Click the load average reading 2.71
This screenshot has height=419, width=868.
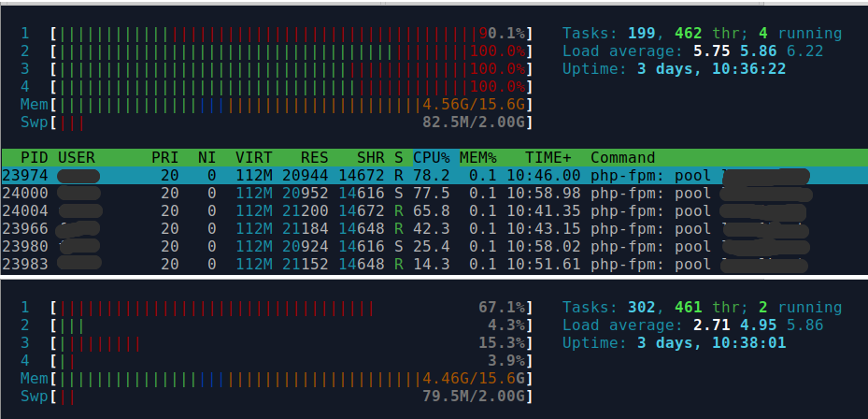tap(709, 325)
